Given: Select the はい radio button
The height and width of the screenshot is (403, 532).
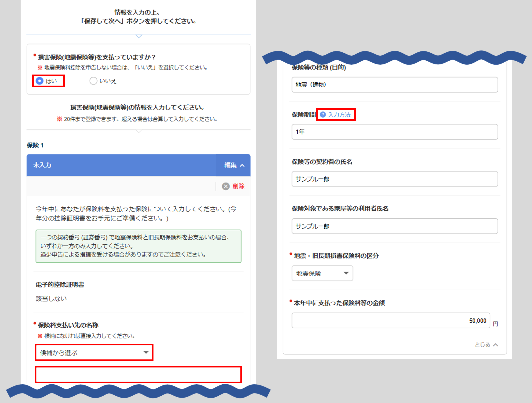Looking at the screenshot, I should [x=40, y=81].
